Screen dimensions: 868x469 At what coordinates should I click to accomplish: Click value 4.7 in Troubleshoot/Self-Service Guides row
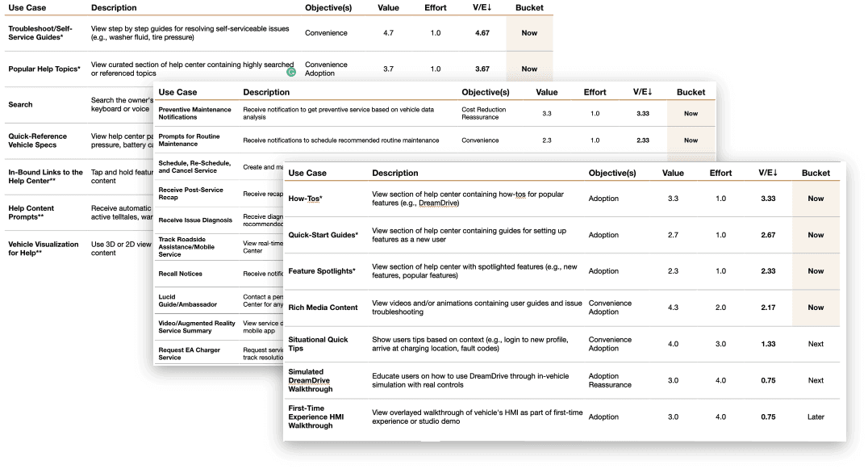click(389, 32)
